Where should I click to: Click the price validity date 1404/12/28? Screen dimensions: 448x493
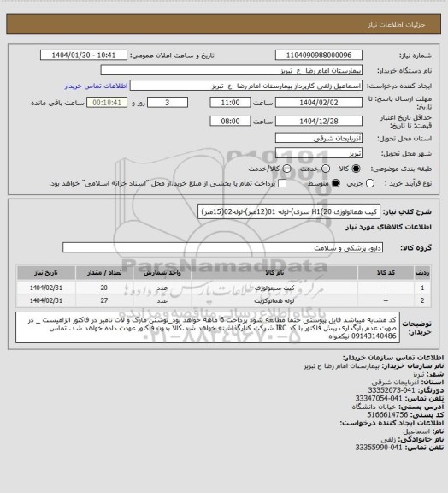[x=319, y=121]
